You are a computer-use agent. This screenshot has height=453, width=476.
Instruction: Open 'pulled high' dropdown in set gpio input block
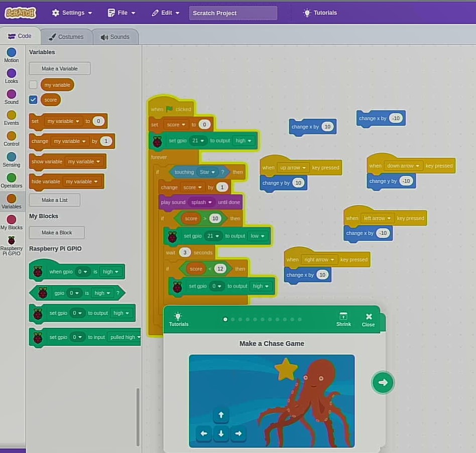(x=125, y=337)
